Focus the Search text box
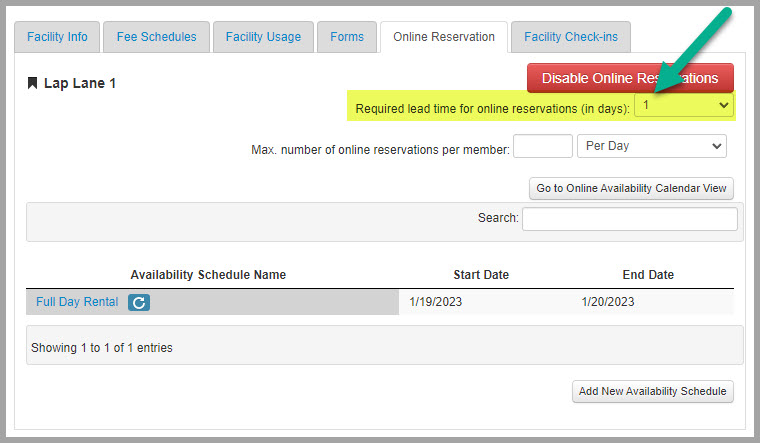Viewport: 760px width, 443px height. (x=629, y=218)
